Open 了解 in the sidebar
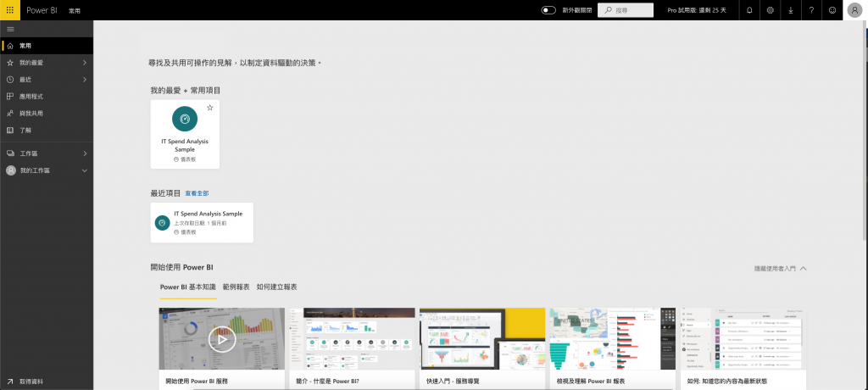868x390 pixels. (x=47, y=131)
